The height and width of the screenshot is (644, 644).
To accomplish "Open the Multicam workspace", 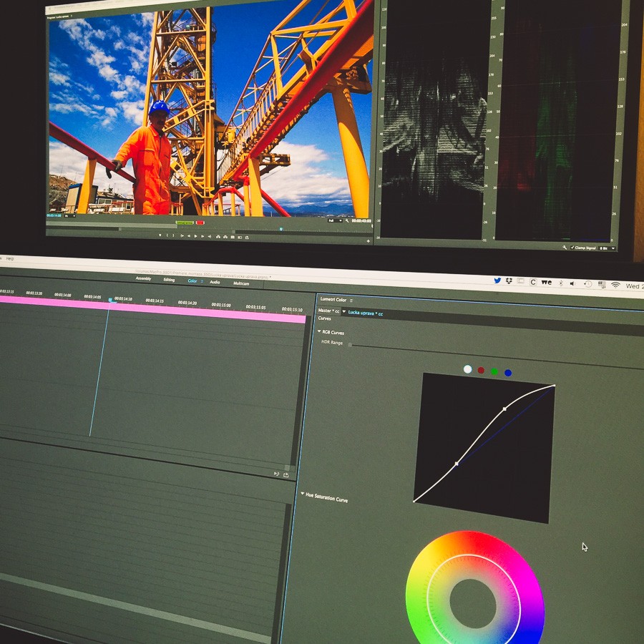I will pyautogui.click(x=241, y=283).
